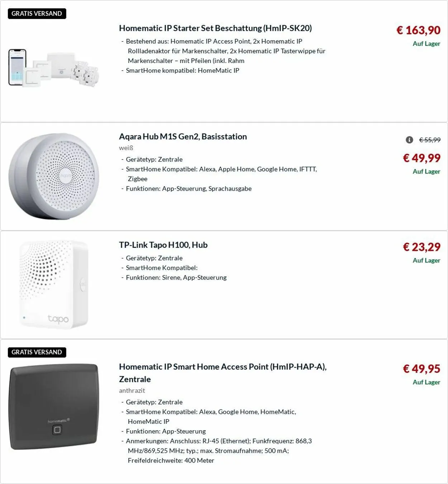Screen dimensions: 448x484
Task: Open Aqara Hub M1S Gen2 product link
Action: (183, 136)
